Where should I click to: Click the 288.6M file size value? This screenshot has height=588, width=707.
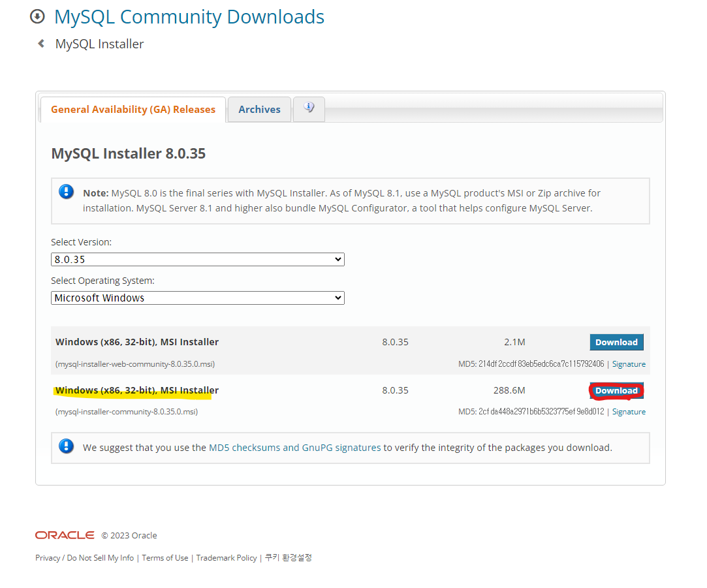coord(509,390)
